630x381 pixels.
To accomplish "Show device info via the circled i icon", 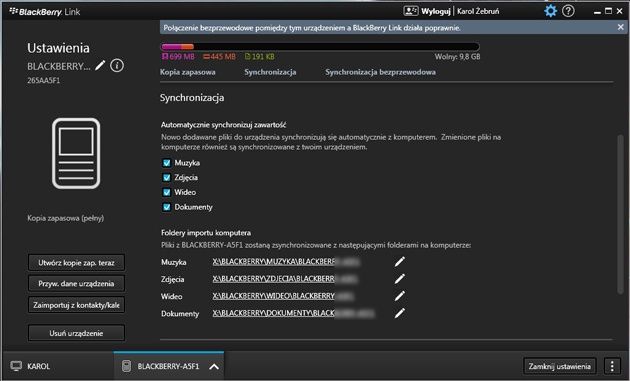I will (117, 66).
